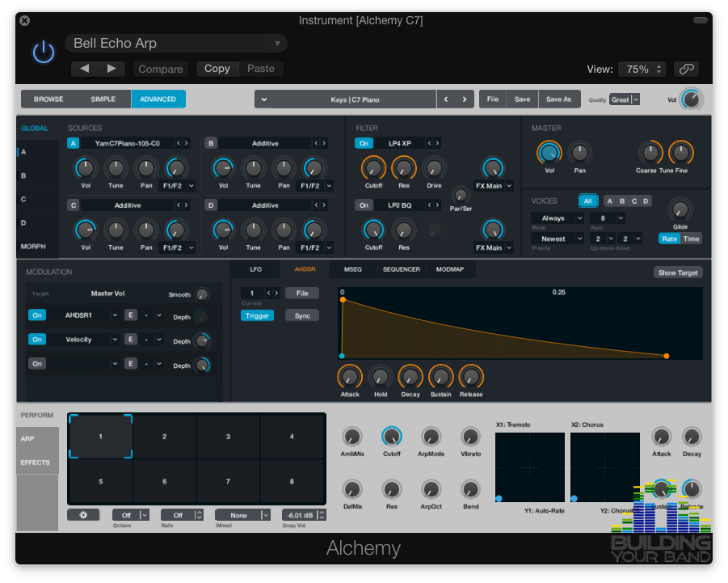Click the filter 1 Cutoff knob
728x583 pixels.
click(373, 168)
